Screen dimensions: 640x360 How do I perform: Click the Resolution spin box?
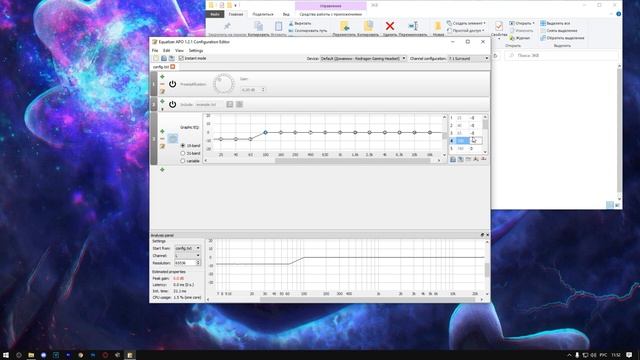(187, 263)
